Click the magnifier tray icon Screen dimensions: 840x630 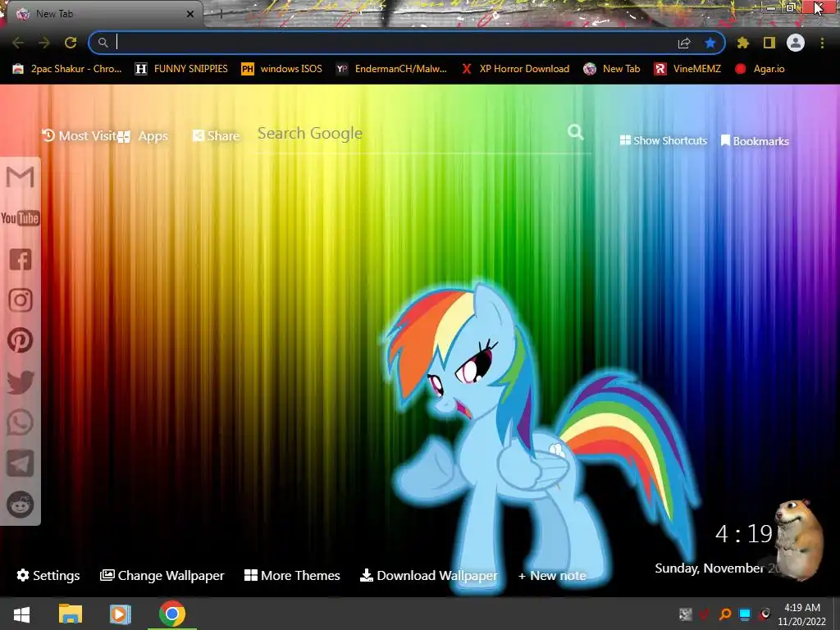(x=725, y=614)
